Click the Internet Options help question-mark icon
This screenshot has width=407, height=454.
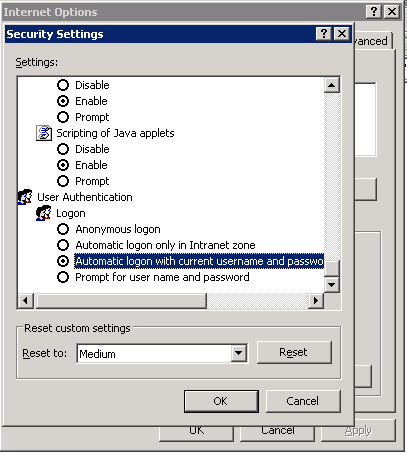(x=374, y=12)
